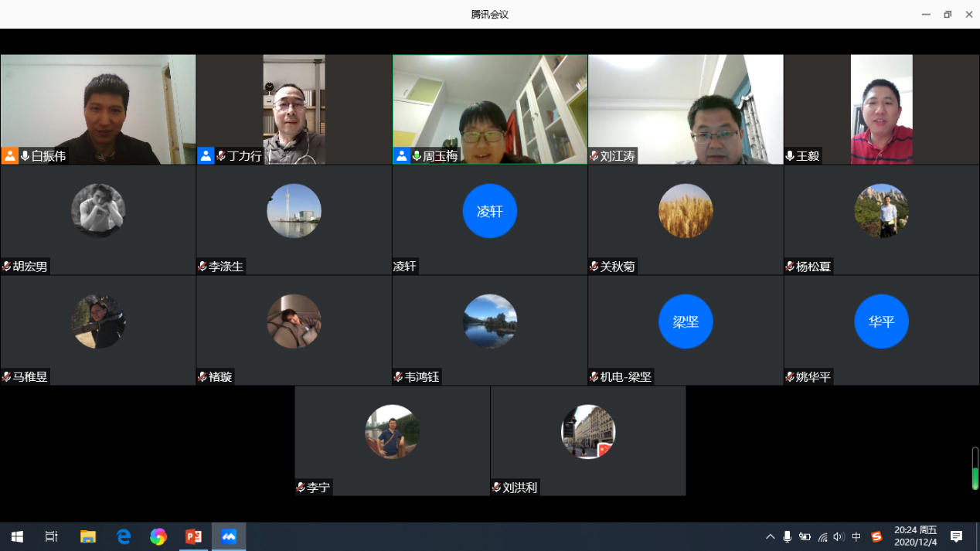The image size is (980, 551).
Task: Click 胡宏男's black-and-white profile avatar
Action: click(x=98, y=211)
